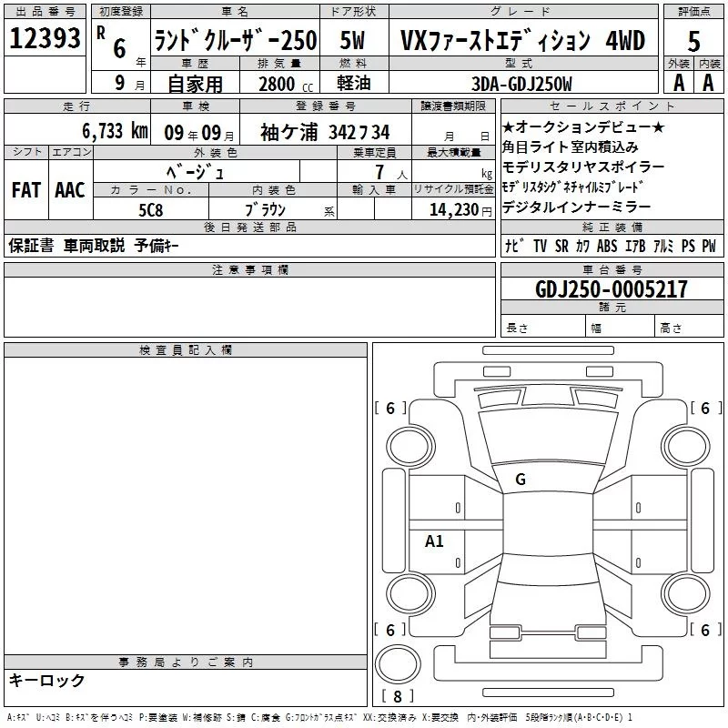
Task: Click inside the 検査員記入欄 inspector box
Action: click(186, 500)
